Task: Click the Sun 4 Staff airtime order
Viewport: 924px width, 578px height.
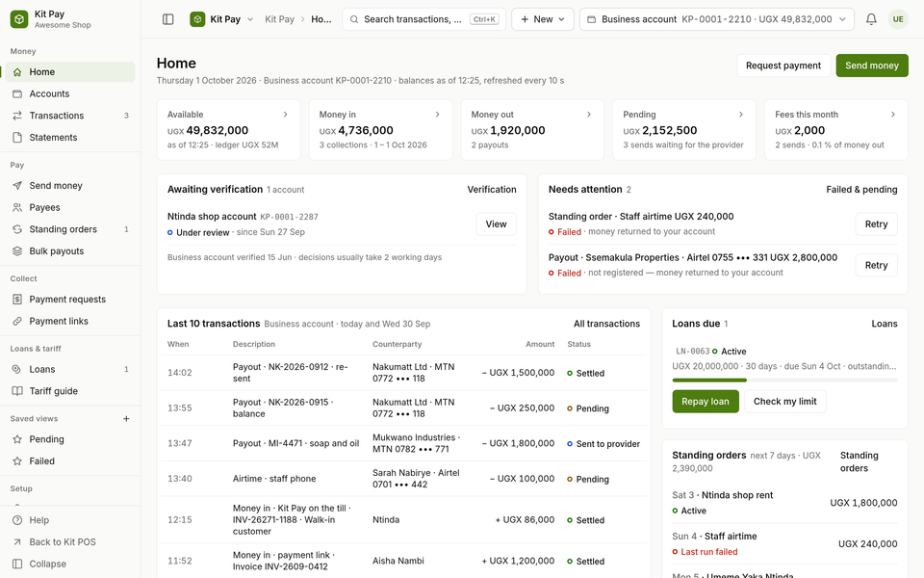Action: pos(784,543)
